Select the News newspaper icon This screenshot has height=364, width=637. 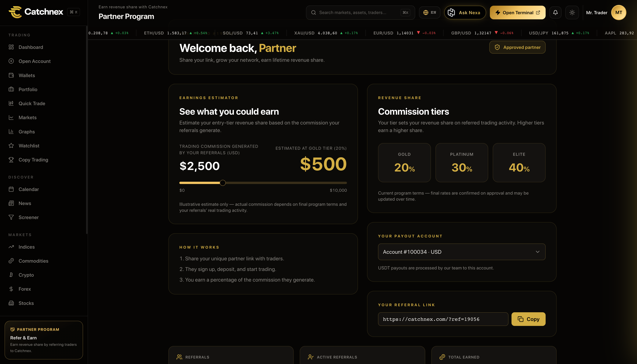click(x=11, y=203)
